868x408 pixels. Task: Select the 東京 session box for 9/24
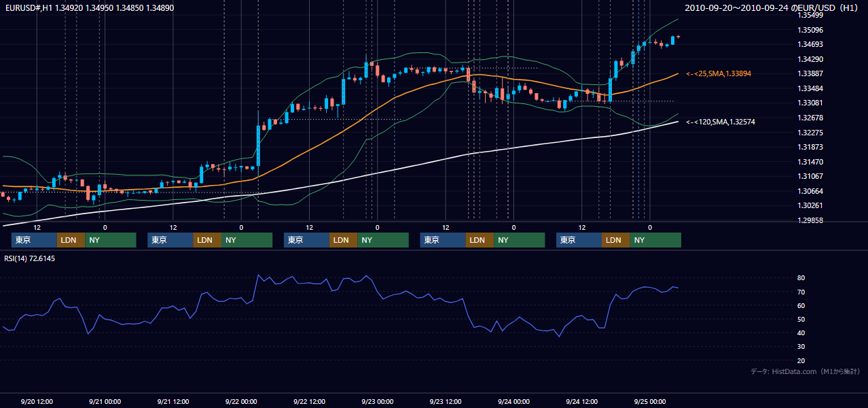(x=579, y=240)
